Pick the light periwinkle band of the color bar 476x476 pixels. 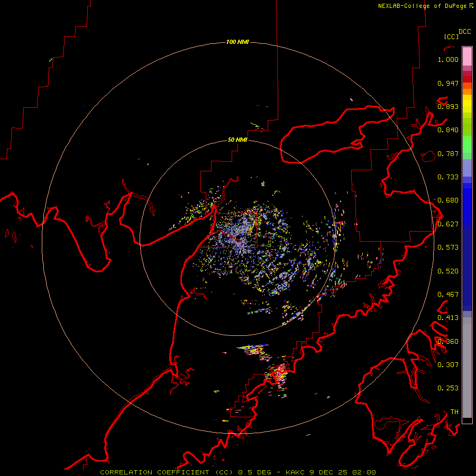(x=467, y=168)
